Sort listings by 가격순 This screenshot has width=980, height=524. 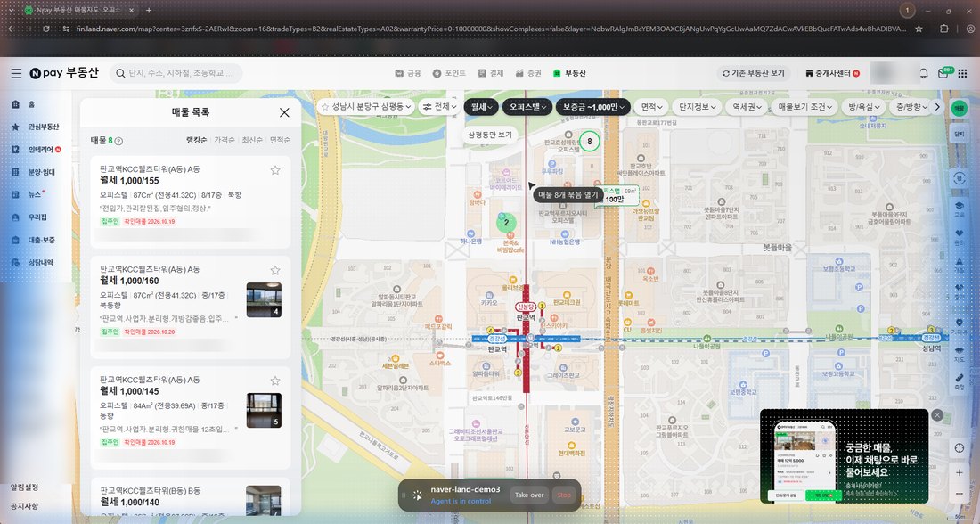[x=225, y=140]
